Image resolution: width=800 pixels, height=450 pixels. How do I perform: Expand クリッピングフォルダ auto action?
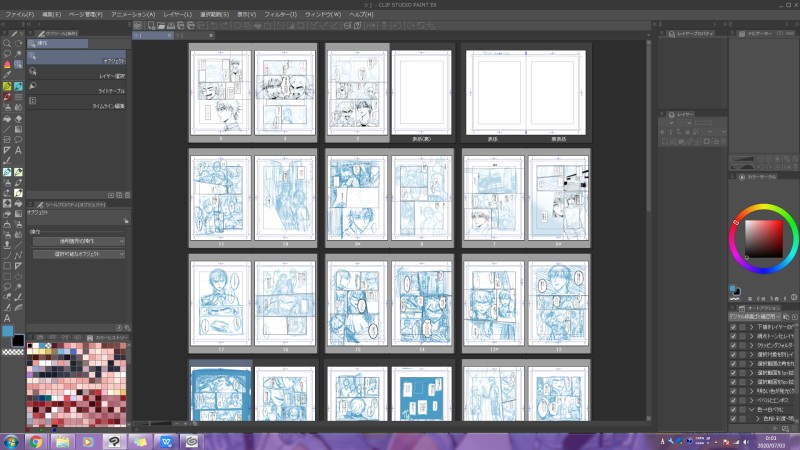pyautogui.click(x=752, y=345)
